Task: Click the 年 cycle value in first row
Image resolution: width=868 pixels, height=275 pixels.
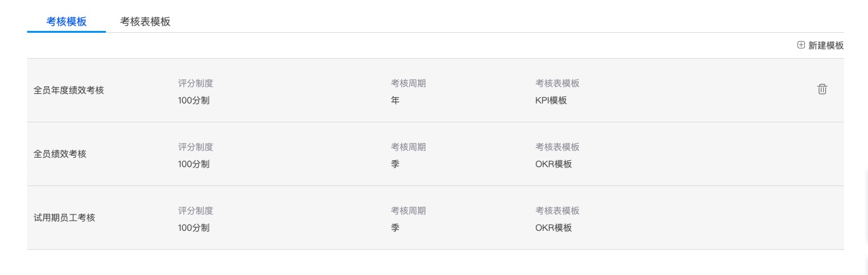Action: (395, 100)
